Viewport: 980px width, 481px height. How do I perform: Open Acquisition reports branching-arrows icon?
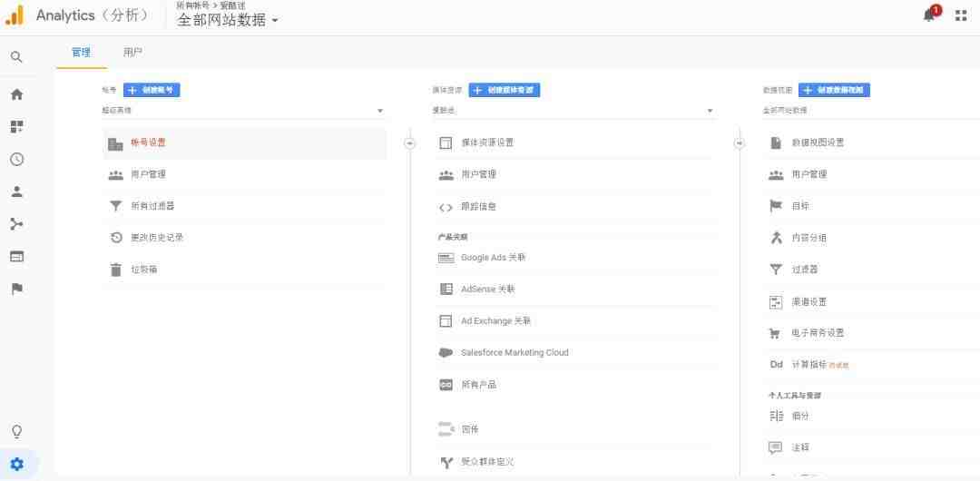pos(17,224)
